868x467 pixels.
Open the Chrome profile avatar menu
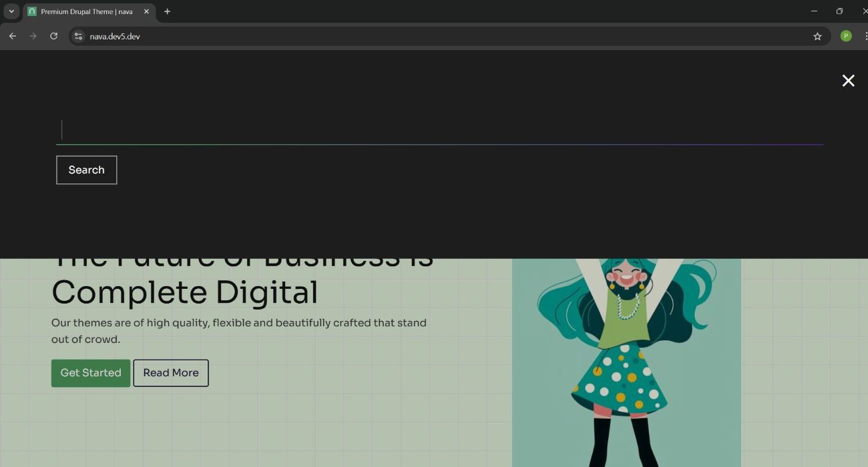pos(846,36)
